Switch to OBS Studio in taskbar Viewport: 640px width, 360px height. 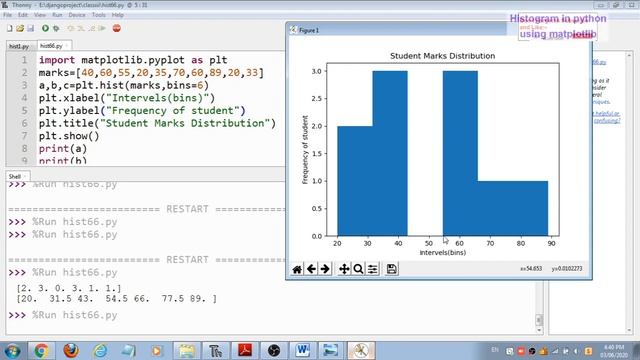point(274,351)
